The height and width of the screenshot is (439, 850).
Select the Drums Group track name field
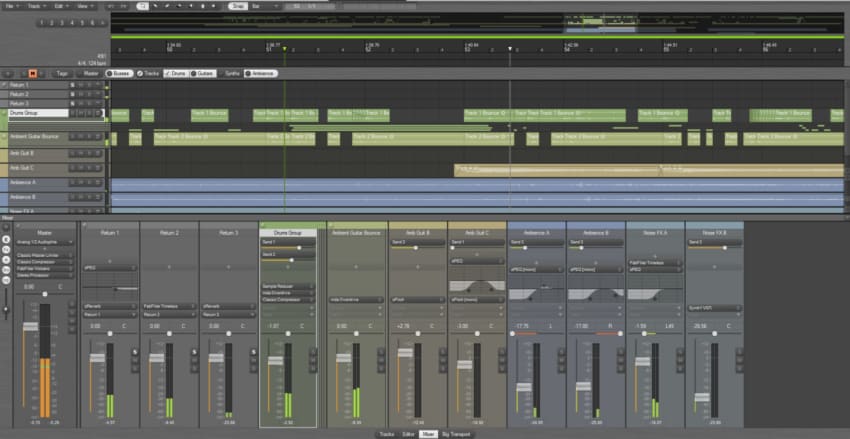coord(37,113)
